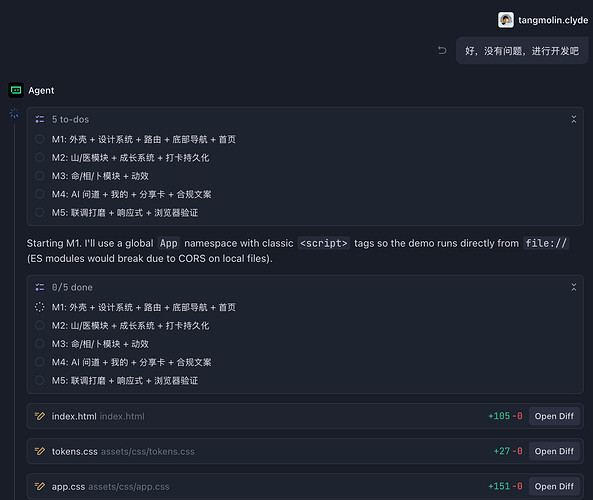Screen dimensions: 593x500
Task: Click the edit pencil icon for app.css
Action: pyautogui.click(x=40, y=486)
